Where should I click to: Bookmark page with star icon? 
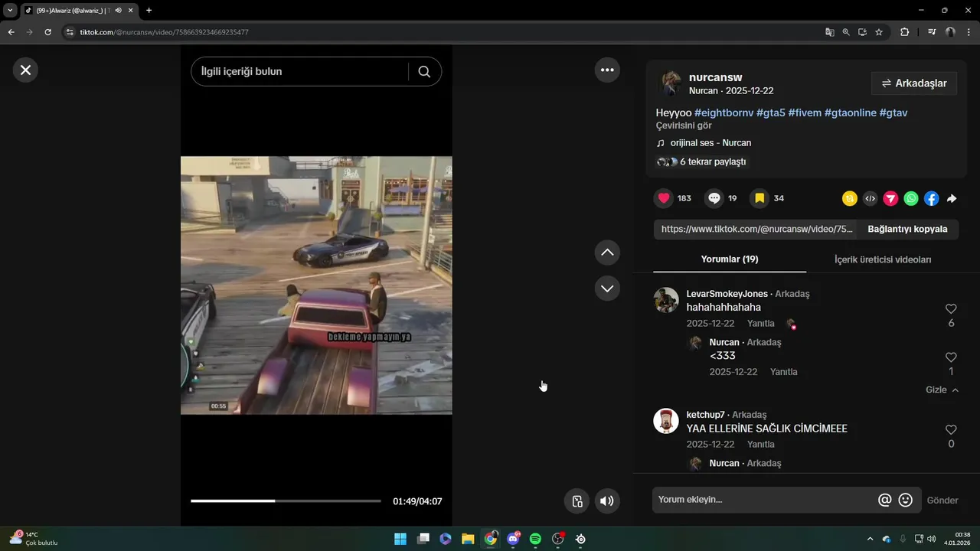click(879, 32)
